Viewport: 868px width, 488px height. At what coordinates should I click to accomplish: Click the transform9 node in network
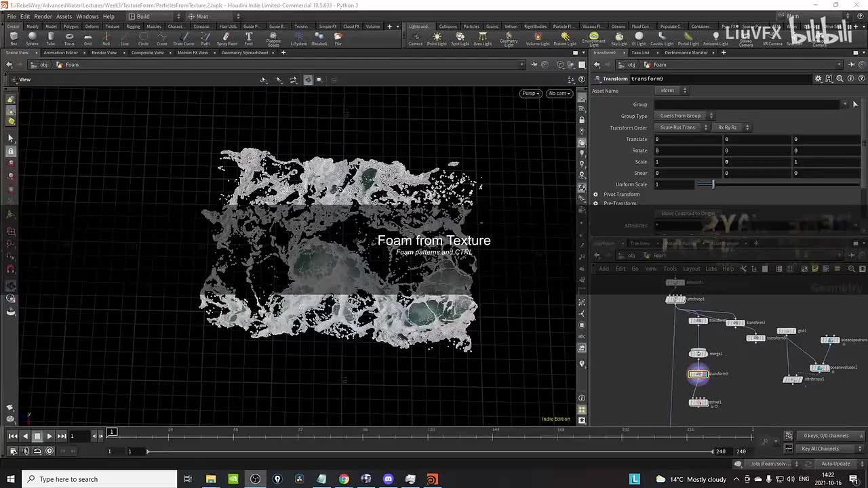point(698,374)
